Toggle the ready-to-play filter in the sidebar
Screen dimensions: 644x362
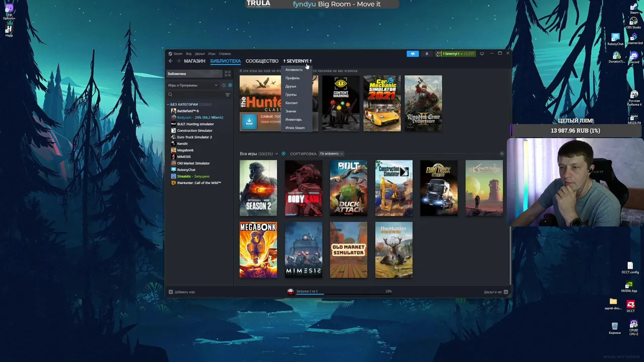pyautogui.click(x=230, y=85)
